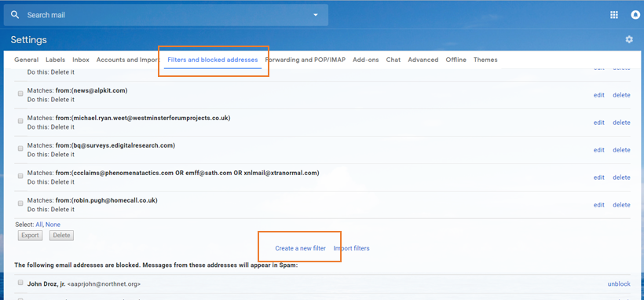Unblock John Droz, jr. address
Image resolution: width=644 pixels, height=300 pixels.
pyautogui.click(x=619, y=284)
